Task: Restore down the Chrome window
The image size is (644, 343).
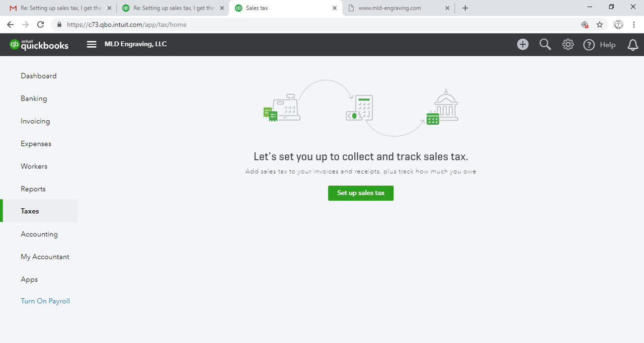Action: [611, 7]
